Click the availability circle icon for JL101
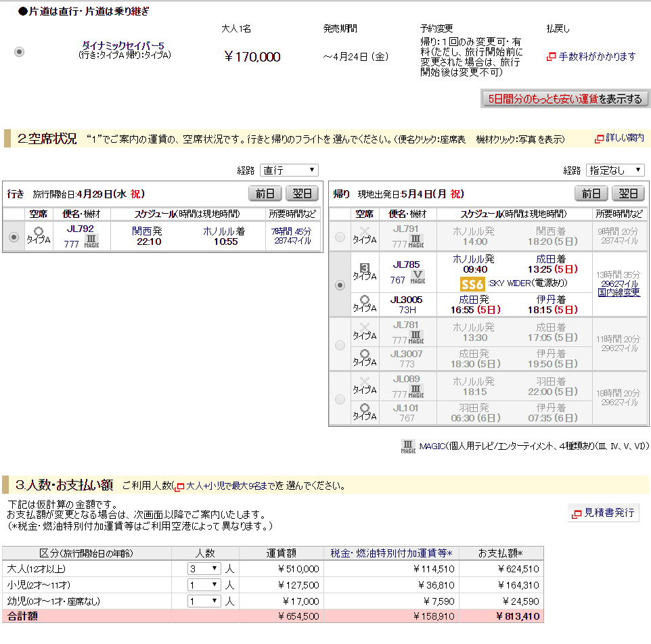The height and width of the screenshot is (644, 651). [x=365, y=407]
